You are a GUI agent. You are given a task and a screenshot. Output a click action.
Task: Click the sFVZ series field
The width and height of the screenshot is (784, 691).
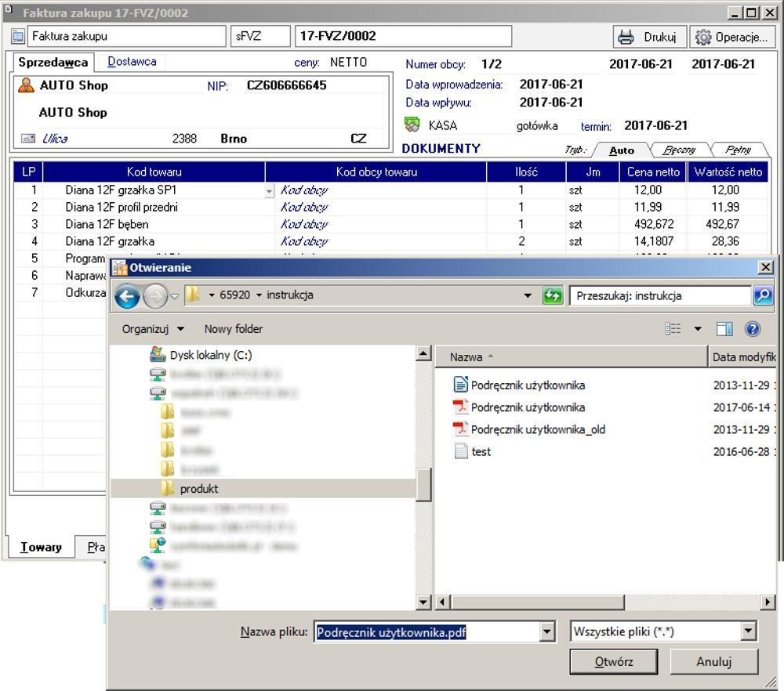[260, 36]
